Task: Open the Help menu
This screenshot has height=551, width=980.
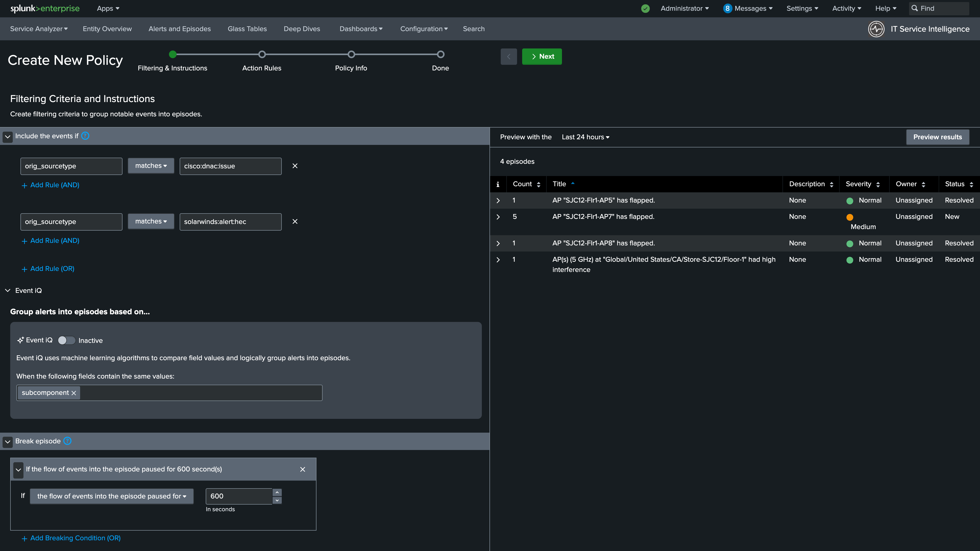Action: tap(886, 8)
